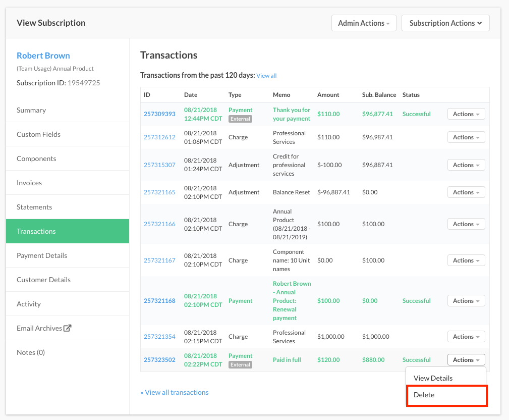Screen dimensions: 509x420
Task: Open transaction ID 257323502
Action: coord(159,360)
